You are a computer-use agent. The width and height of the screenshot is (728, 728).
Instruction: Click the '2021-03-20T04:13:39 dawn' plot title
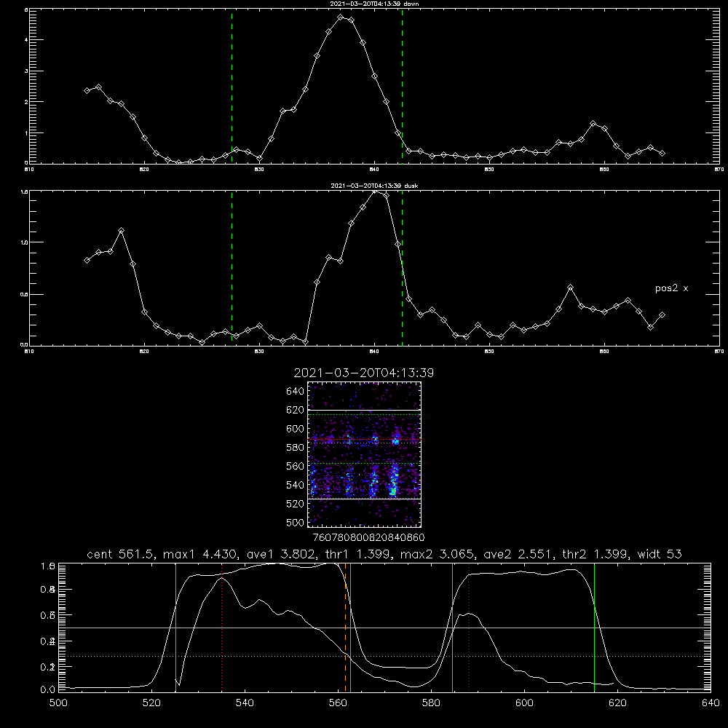tap(374, 4)
